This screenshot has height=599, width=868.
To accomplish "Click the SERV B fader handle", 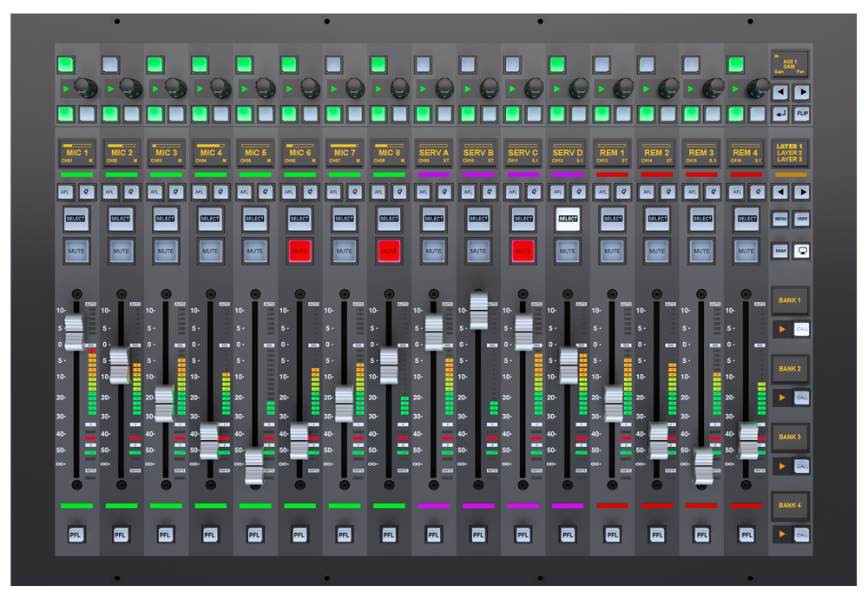I will pyautogui.click(x=478, y=311).
